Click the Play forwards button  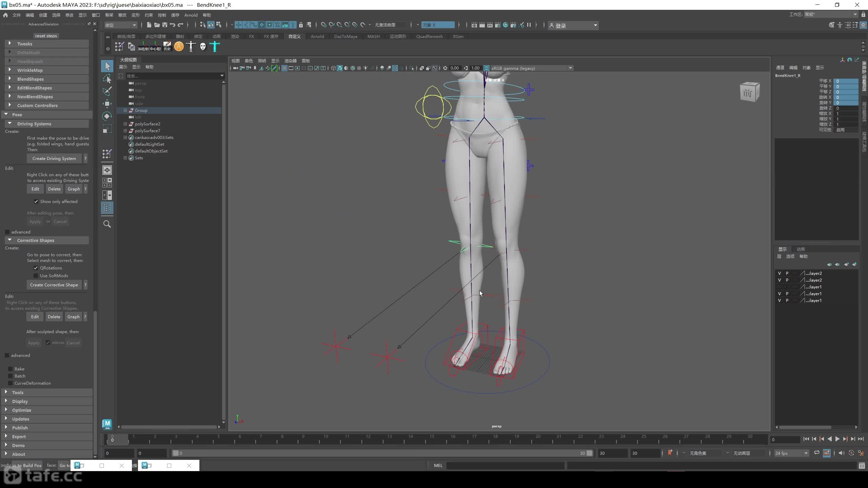click(x=837, y=439)
